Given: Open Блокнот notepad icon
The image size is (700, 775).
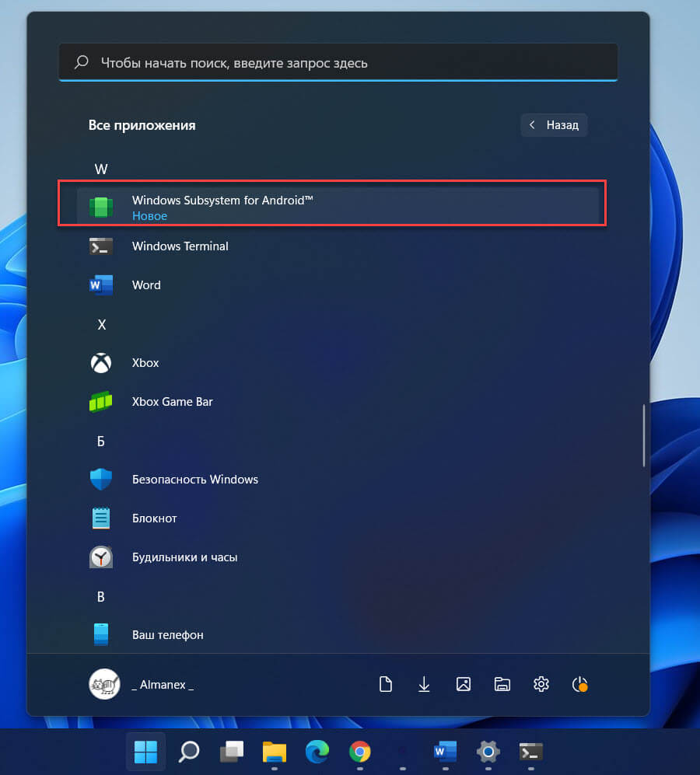Looking at the screenshot, I should tap(101, 518).
